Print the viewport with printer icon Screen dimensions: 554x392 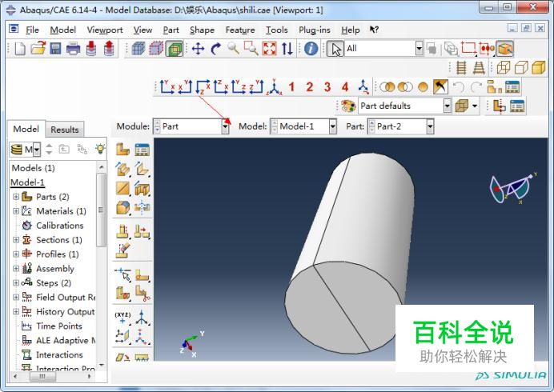tap(73, 48)
